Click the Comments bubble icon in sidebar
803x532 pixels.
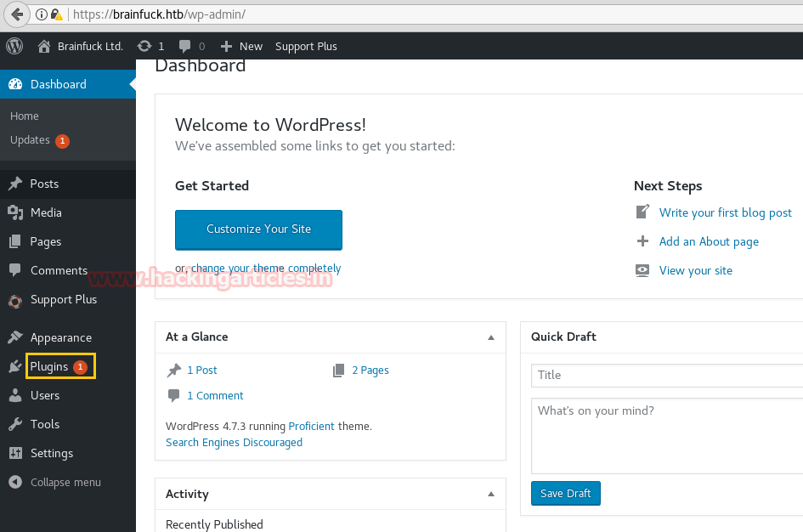(x=15, y=270)
